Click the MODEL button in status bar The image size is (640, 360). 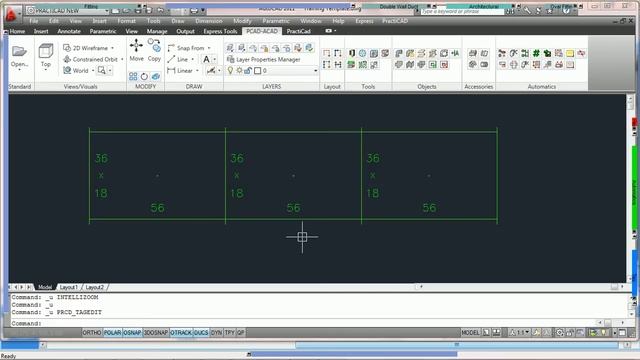click(470, 333)
